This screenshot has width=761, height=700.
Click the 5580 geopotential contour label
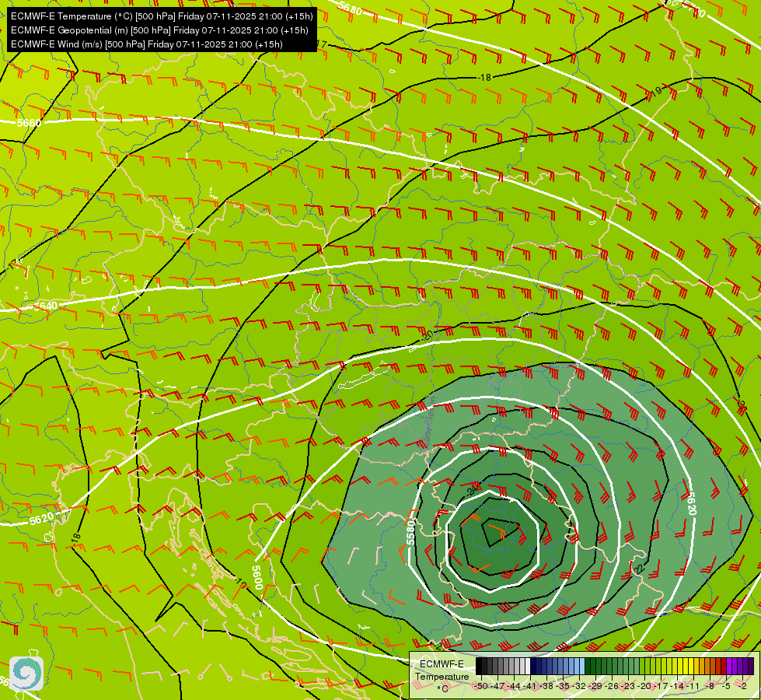coord(411,533)
